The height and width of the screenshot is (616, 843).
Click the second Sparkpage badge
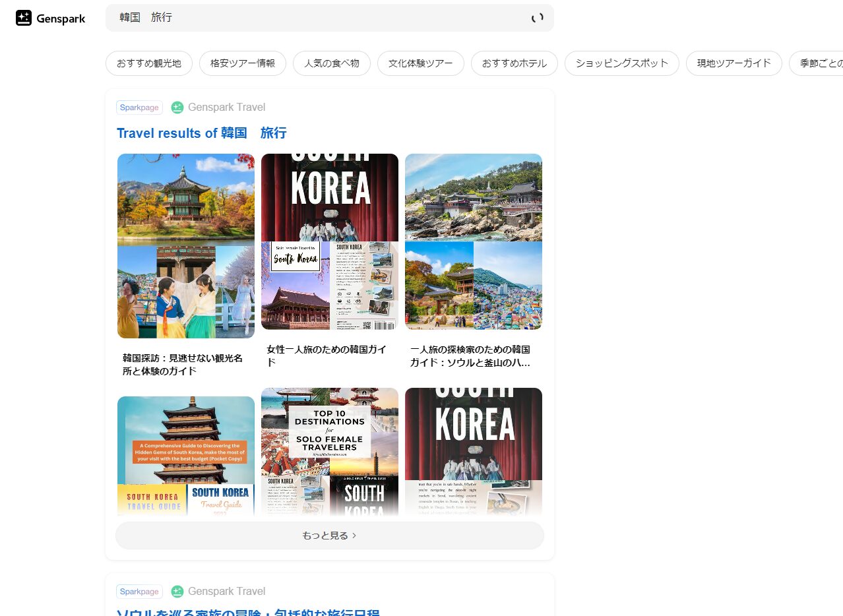(x=139, y=592)
